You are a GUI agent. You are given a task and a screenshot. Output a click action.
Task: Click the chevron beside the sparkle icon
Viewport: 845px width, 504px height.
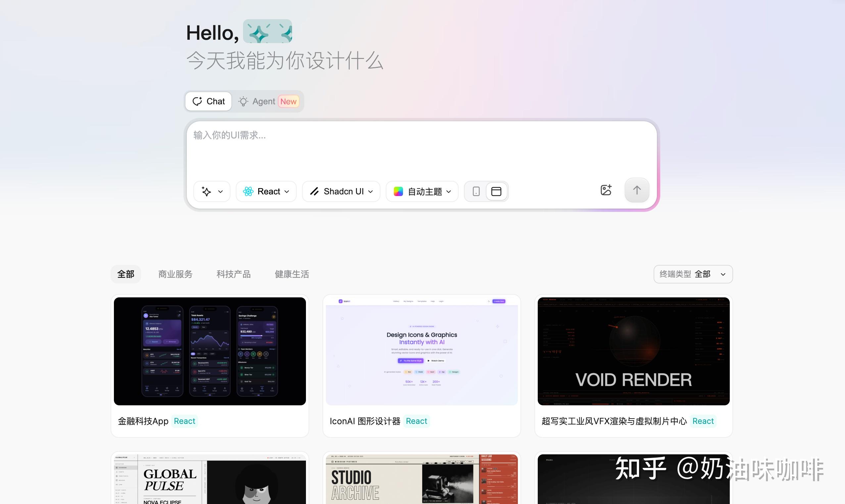220,191
